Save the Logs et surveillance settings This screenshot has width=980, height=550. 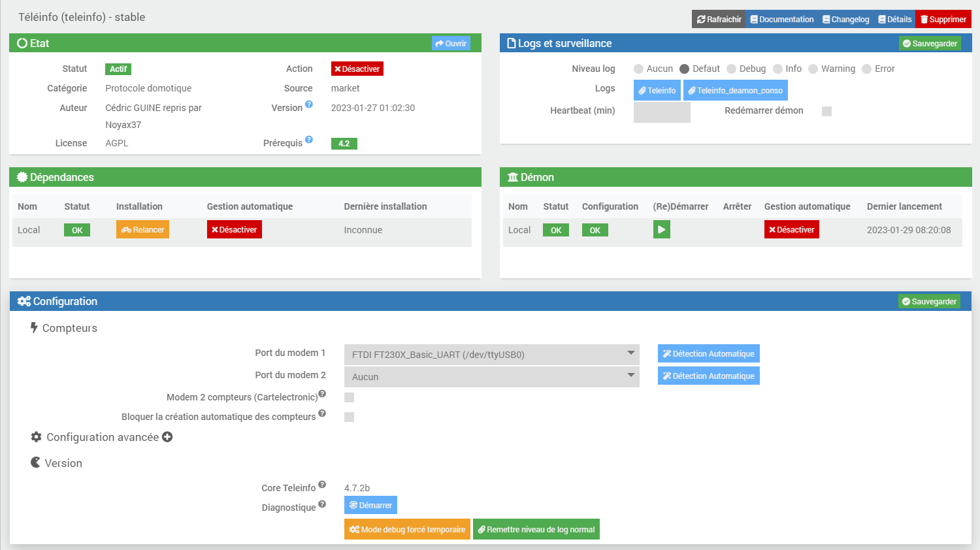coord(930,44)
